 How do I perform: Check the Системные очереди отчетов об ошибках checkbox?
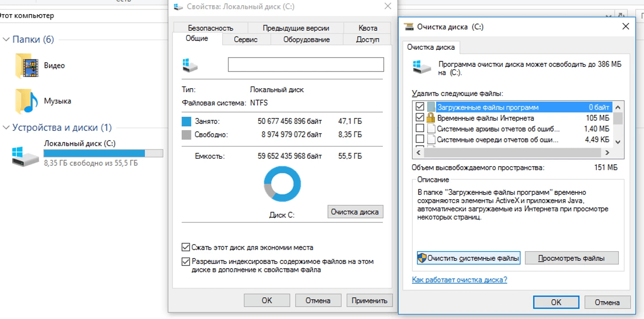(420, 140)
